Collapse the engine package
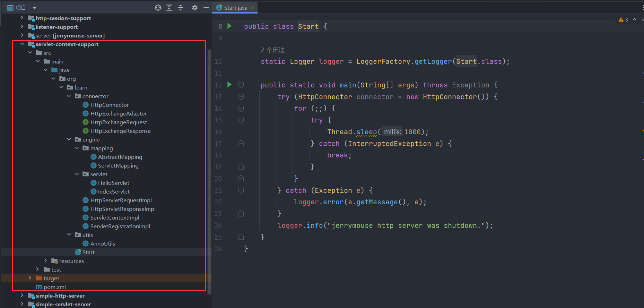 [69, 139]
